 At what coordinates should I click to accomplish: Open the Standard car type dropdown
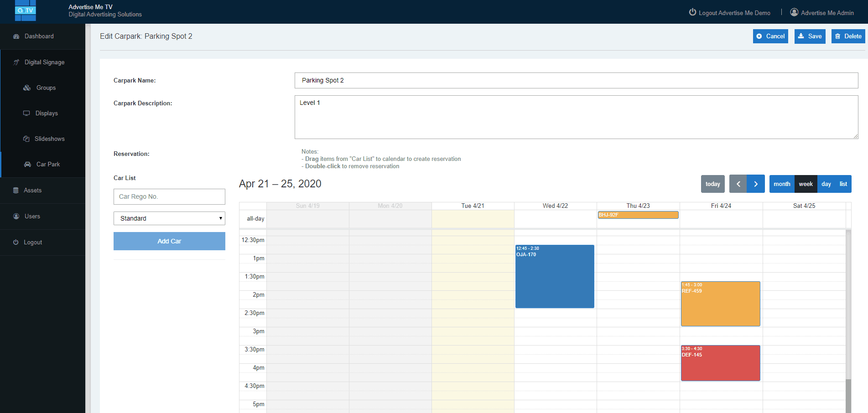(169, 218)
